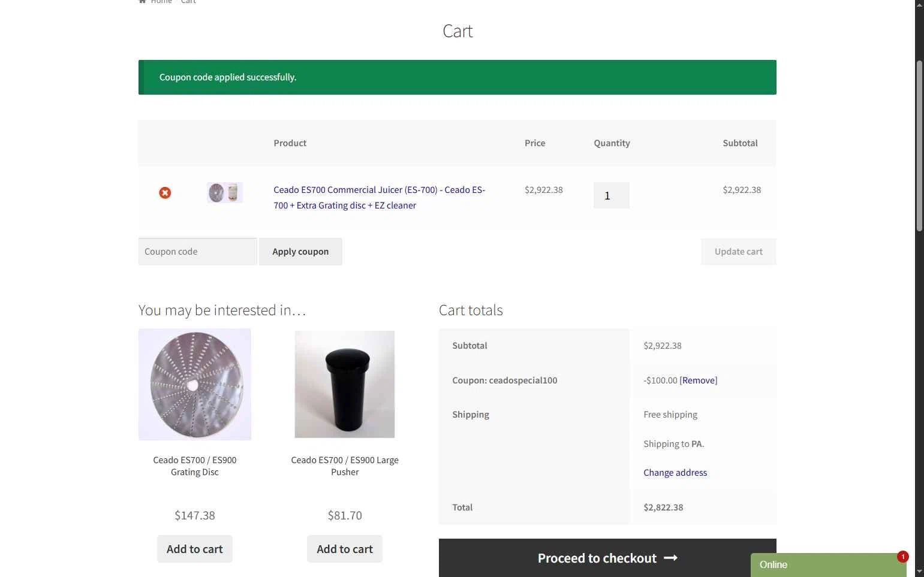Open the Ceado ES700 product thumbnail in cart row
This screenshot has width=924, height=577.
pos(225,193)
